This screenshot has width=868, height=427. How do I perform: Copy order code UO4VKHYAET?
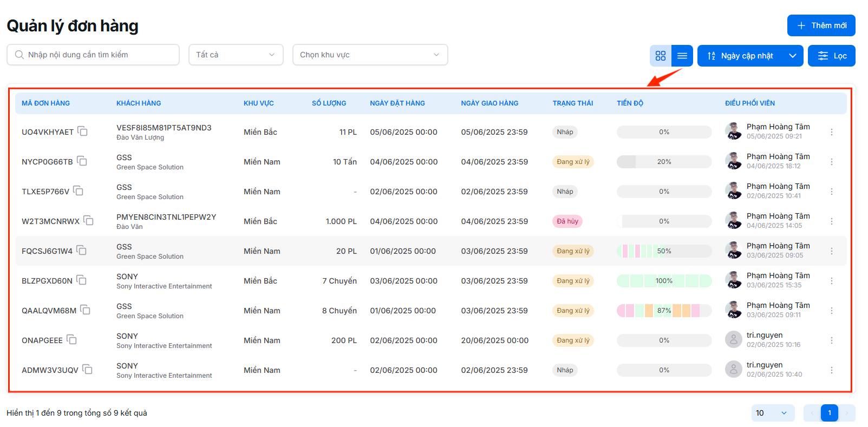click(82, 132)
